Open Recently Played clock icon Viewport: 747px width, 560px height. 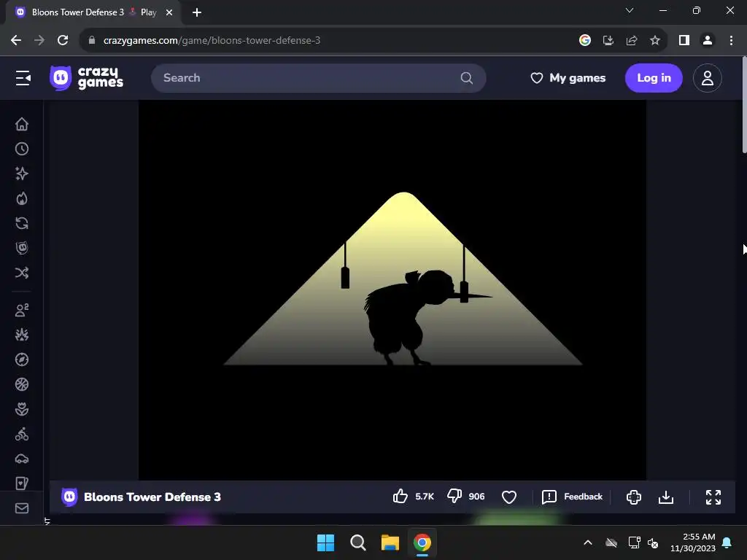[x=22, y=149]
